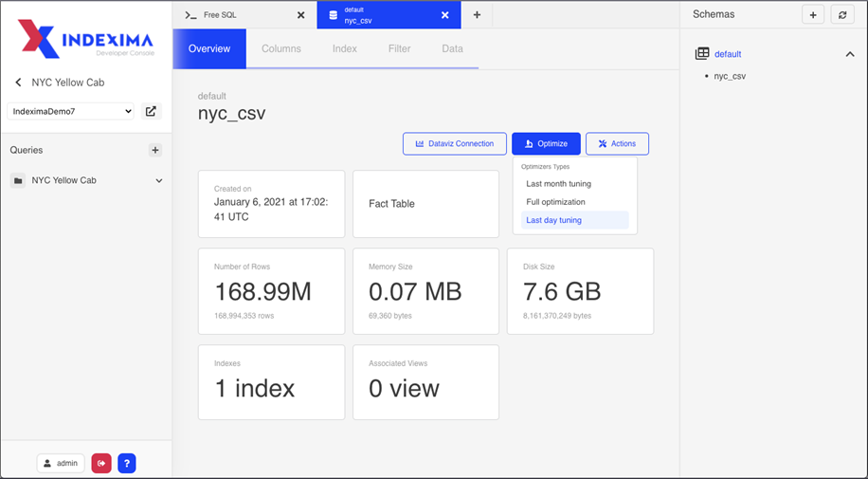Image resolution: width=868 pixels, height=479 pixels.
Task: Close the nyc_csv tab
Action: coord(444,15)
